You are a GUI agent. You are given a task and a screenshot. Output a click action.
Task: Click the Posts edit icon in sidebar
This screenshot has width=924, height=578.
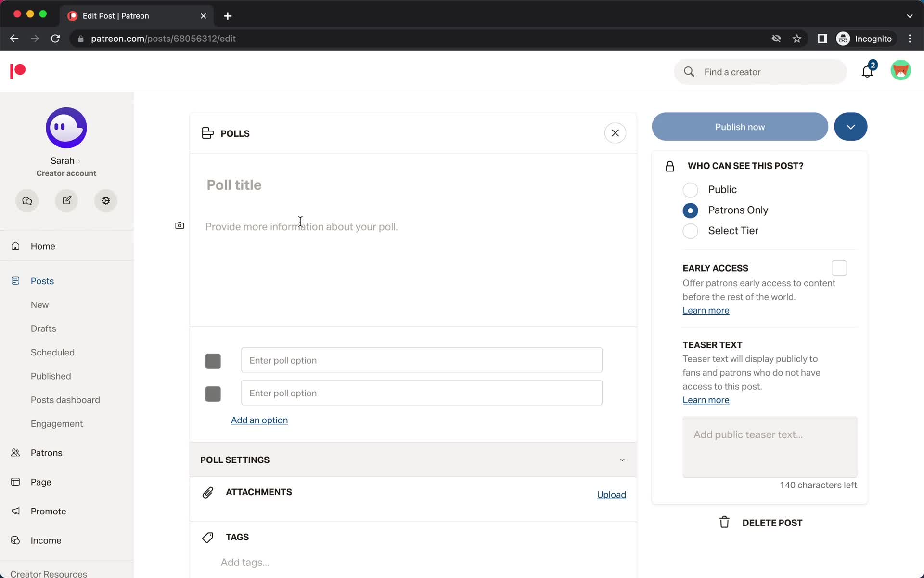coord(66,200)
